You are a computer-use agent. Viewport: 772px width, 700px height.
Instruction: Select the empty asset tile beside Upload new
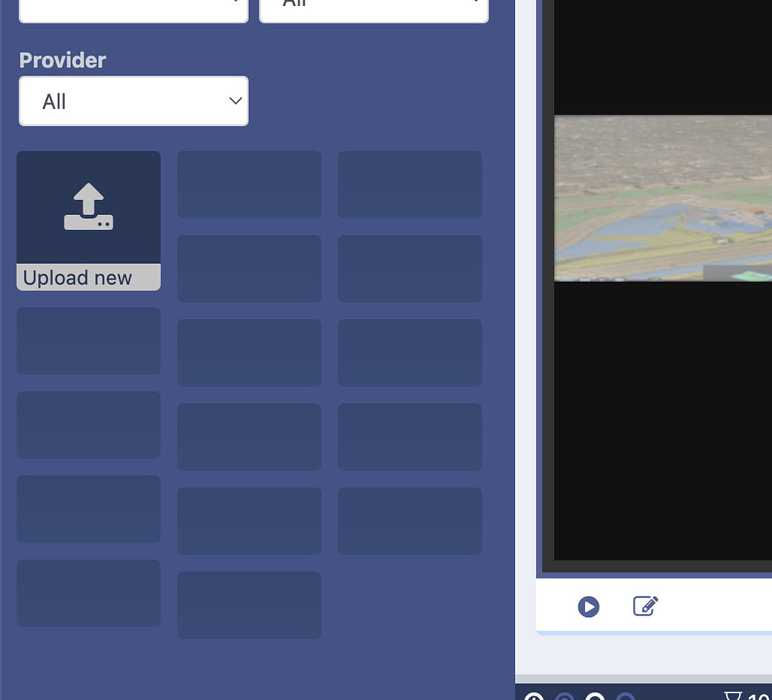[x=249, y=184]
